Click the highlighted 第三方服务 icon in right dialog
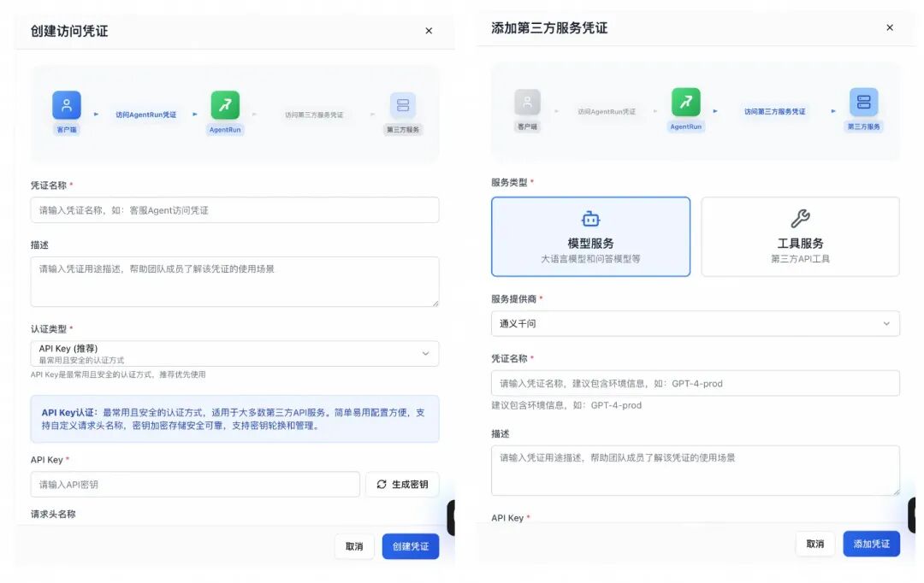 [864, 104]
